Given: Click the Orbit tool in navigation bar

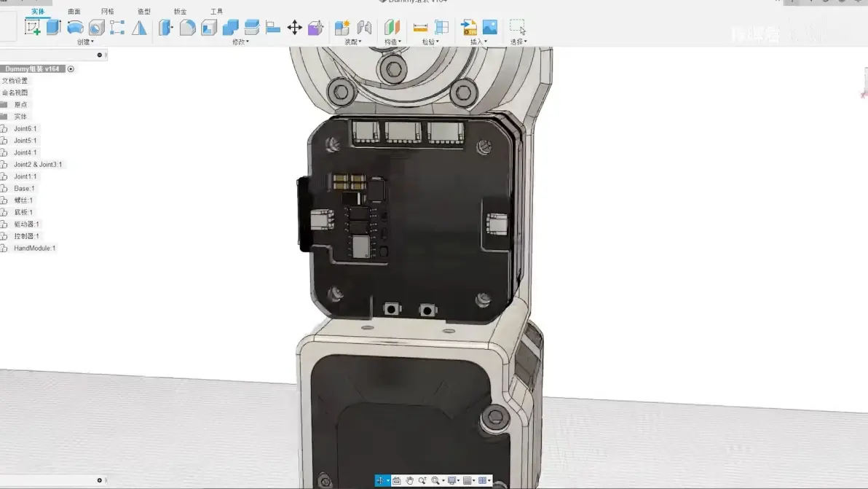Looking at the screenshot, I should point(380,481).
